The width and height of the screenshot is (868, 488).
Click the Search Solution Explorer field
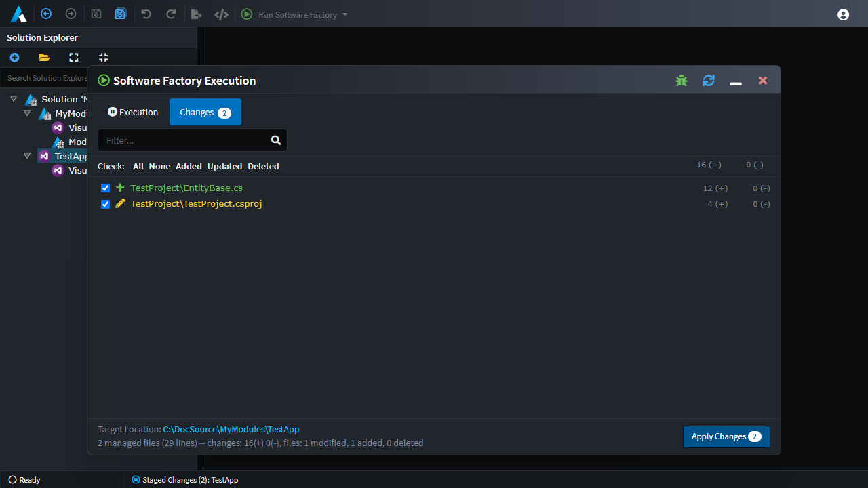click(45, 78)
